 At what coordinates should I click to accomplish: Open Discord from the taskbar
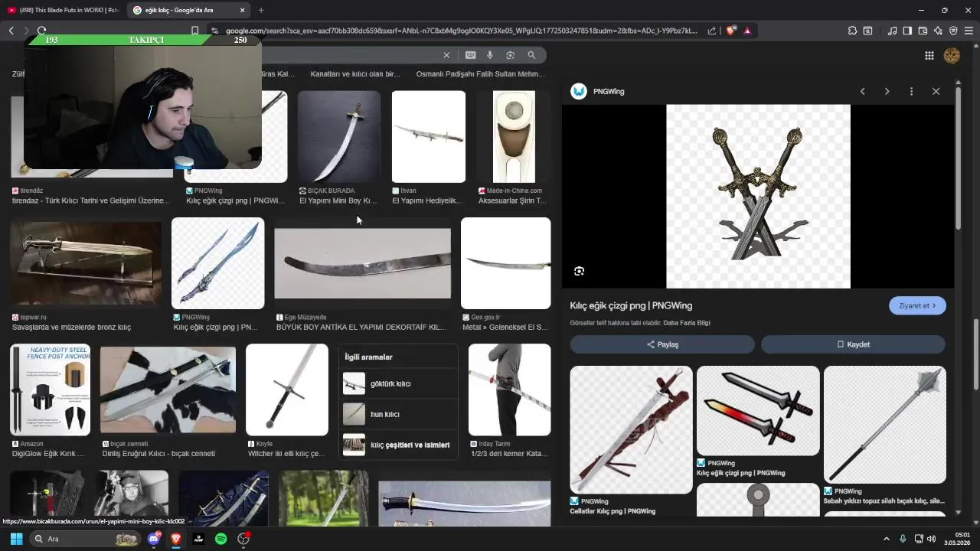tap(154, 539)
